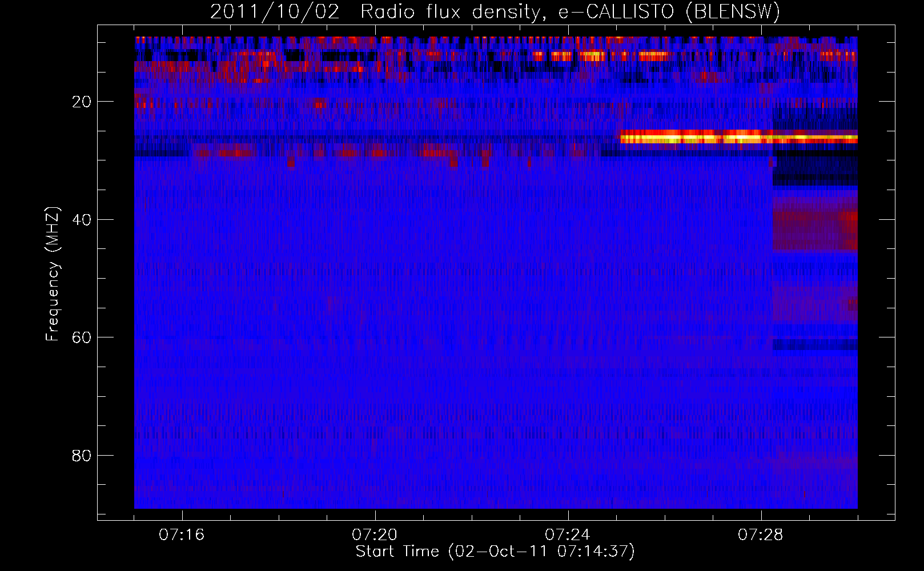Click the 07:20 time tick label
924x571 pixels.
[x=375, y=535]
